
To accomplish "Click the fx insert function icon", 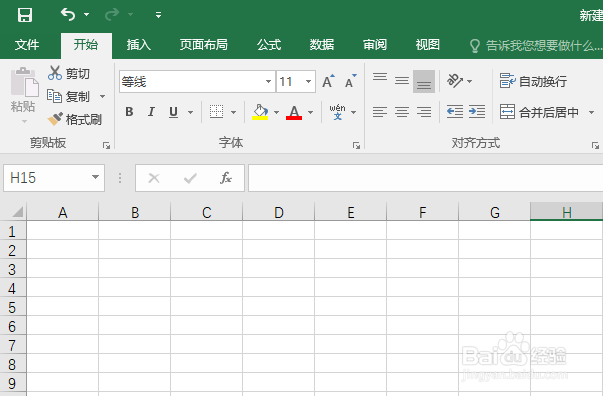I will 226,178.
